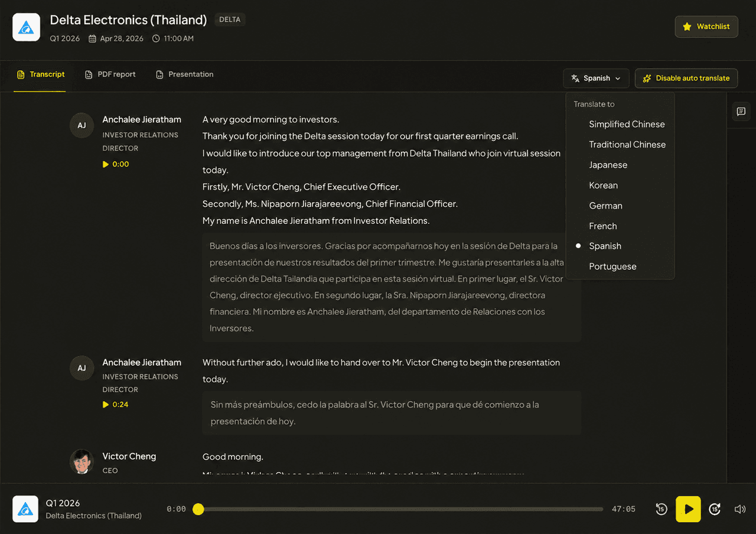Click the chevron arrow in Spanish dropdown
This screenshot has height=534, width=756.
tap(618, 79)
